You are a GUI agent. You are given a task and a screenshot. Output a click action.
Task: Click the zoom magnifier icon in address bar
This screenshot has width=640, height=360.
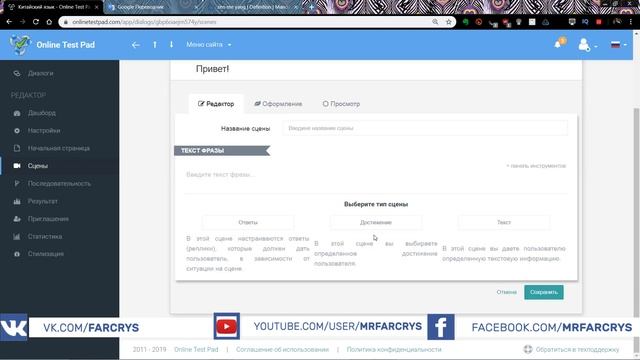(x=435, y=22)
